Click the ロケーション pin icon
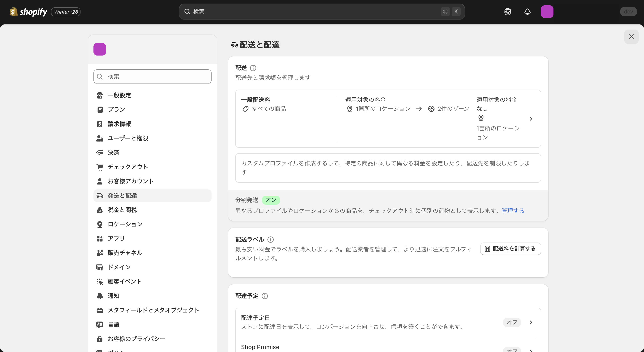Viewport: 644px width, 352px height. [x=100, y=224]
